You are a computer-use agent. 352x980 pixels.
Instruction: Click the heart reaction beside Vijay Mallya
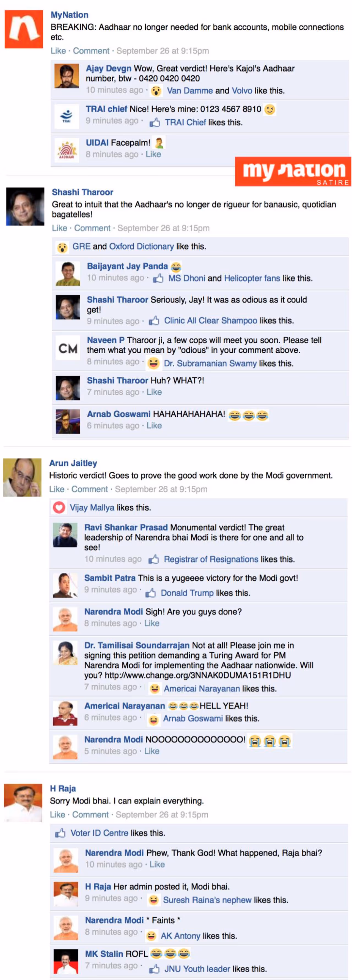pos(59,507)
